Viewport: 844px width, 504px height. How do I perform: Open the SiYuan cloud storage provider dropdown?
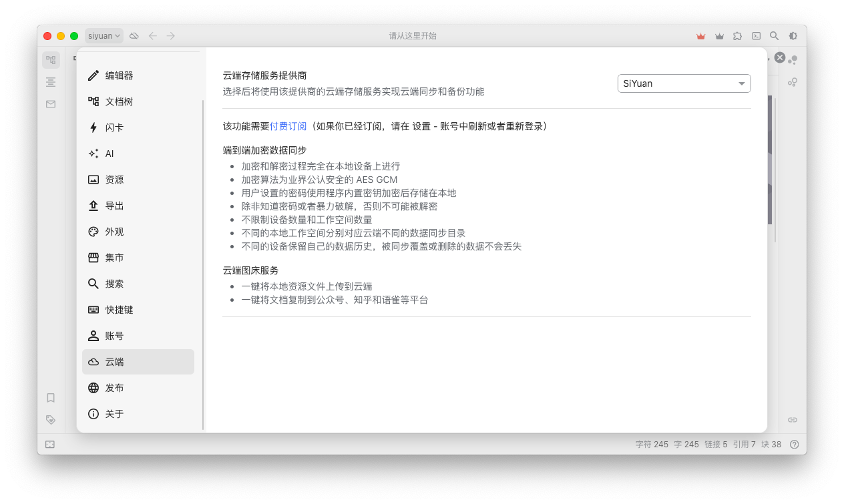(684, 83)
